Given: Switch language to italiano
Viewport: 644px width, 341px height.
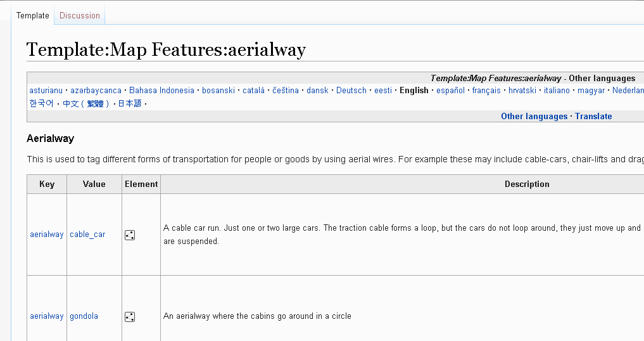Looking at the screenshot, I should click(x=557, y=91).
